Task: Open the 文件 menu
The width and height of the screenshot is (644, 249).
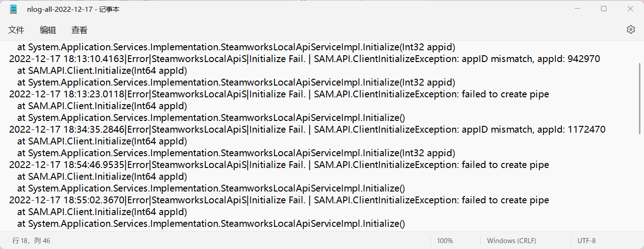Action: click(x=16, y=30)
